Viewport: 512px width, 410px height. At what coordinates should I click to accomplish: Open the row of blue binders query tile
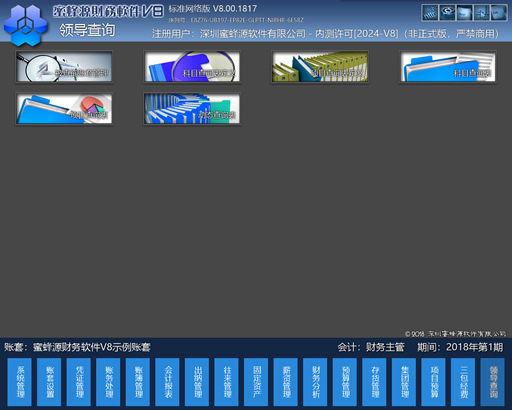pos(192,109)
